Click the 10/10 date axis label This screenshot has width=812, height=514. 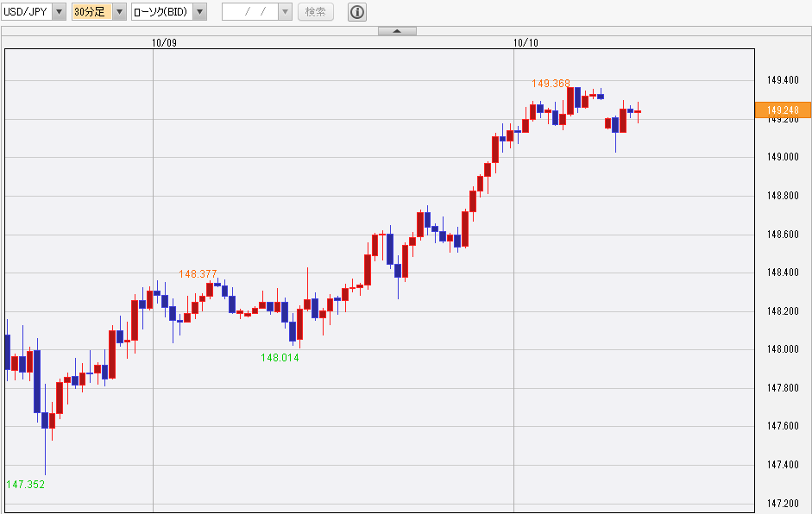[526, 43]
